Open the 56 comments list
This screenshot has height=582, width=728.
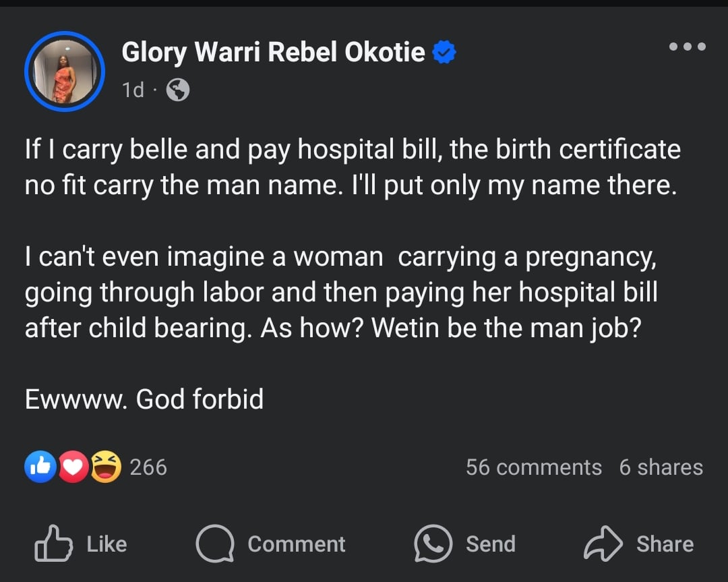[x=533, y=467]
